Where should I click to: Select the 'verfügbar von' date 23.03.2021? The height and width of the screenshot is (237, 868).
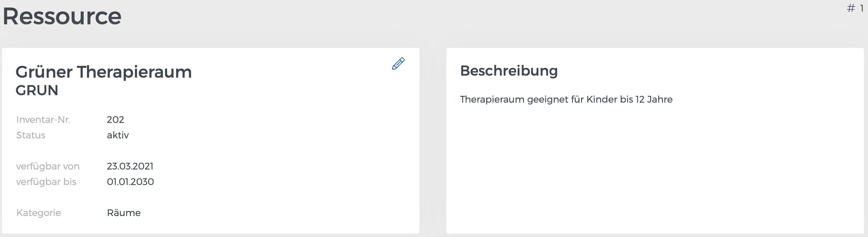click(x=130, y=166)
